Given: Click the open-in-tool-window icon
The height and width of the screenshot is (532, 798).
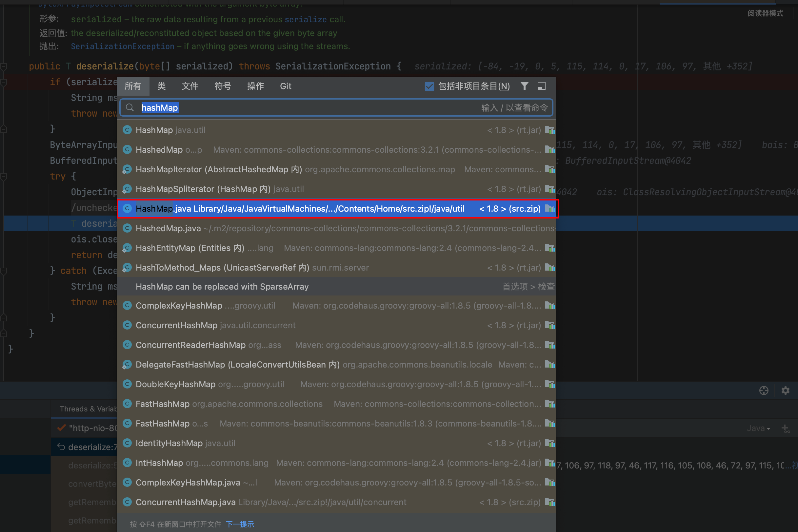Looking at the screenshot, I should tap(542, 86).
